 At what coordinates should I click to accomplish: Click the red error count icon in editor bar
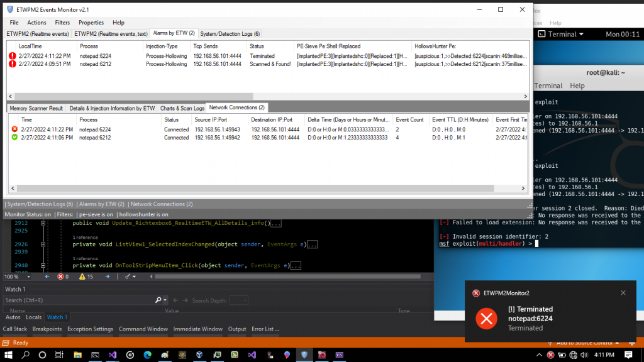60,277
